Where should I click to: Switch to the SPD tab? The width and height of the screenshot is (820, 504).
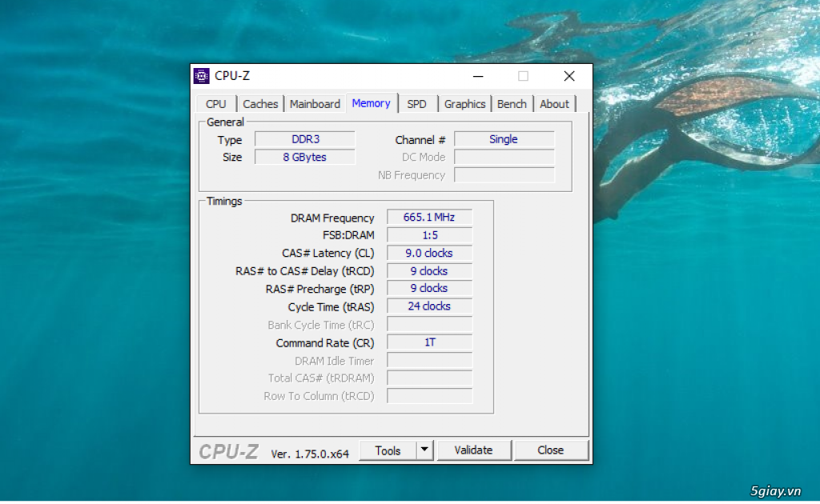tap(416, 104)
